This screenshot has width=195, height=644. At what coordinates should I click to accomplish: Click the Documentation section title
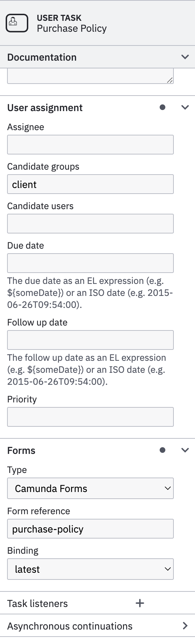[x=42, y=57]
